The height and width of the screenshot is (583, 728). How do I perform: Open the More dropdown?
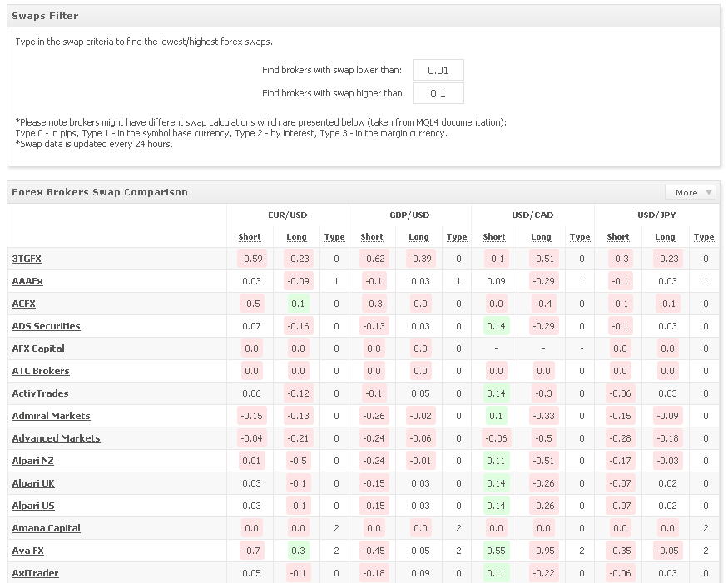(x=691, y=192)
